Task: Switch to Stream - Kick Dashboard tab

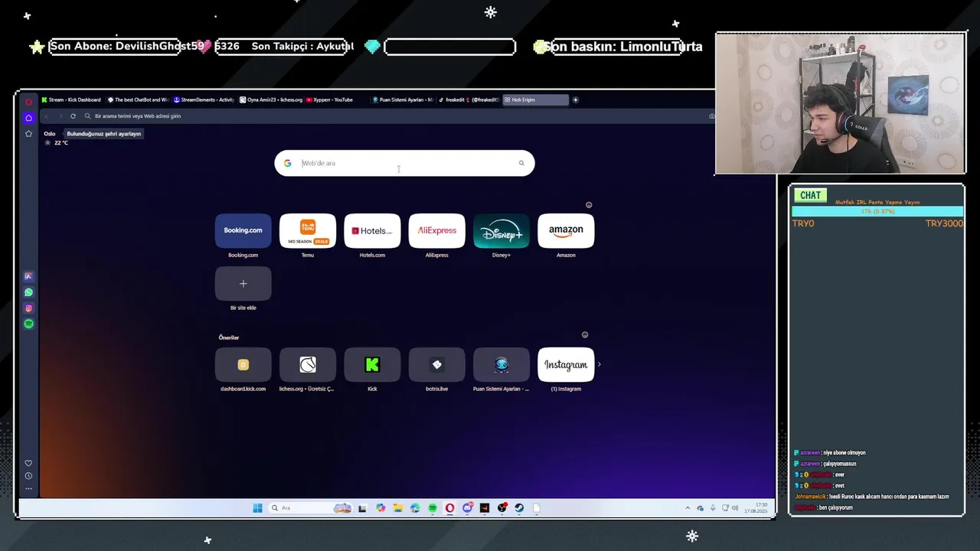Action: click(71, 99)
